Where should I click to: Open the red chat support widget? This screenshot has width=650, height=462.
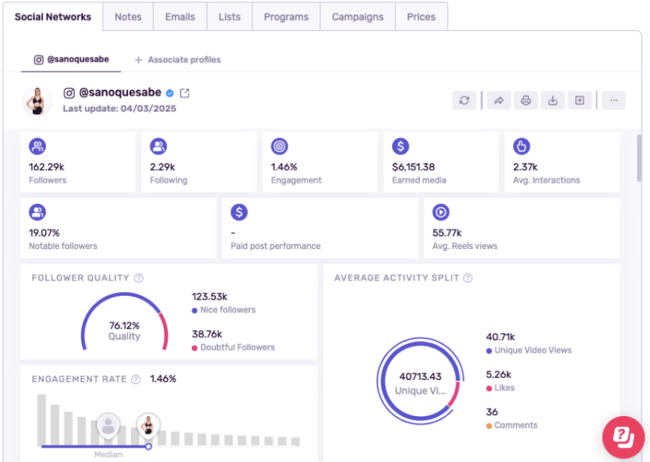coord(622,437)
